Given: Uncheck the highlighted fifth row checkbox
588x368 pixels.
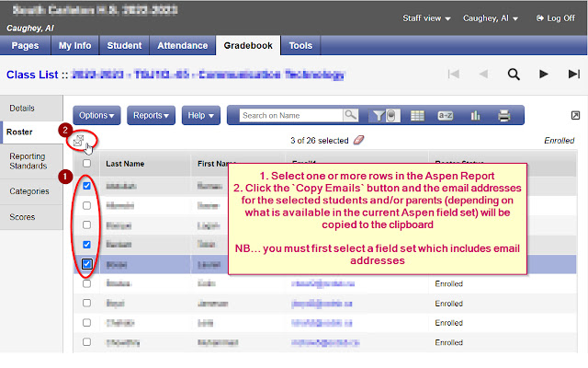Looking at the screenshot, I should (x=86, y=264).
